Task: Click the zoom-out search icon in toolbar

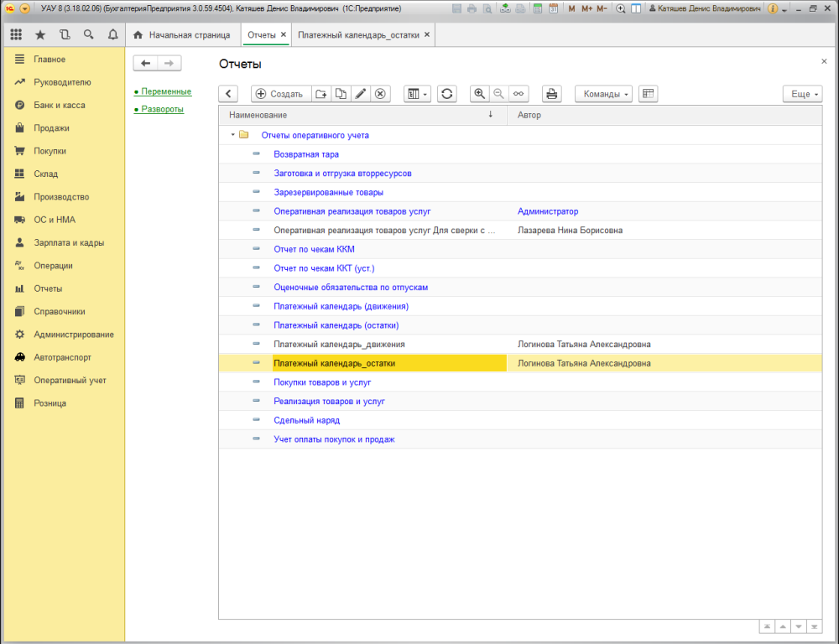Action: [x=498, y=94]
